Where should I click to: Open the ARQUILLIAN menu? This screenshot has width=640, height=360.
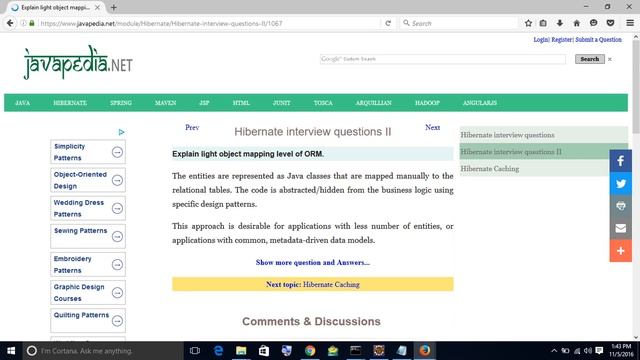pyautogui.click(x=373, y=103)
